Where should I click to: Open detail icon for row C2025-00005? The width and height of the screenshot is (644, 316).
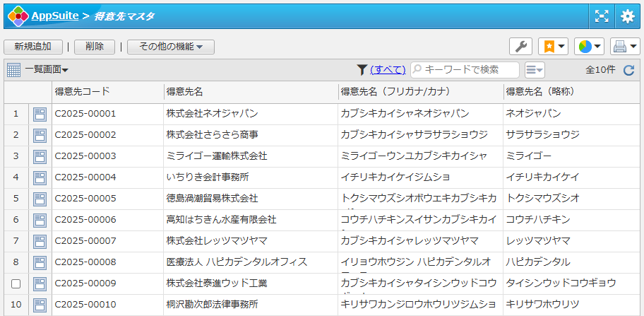point(40,199)
